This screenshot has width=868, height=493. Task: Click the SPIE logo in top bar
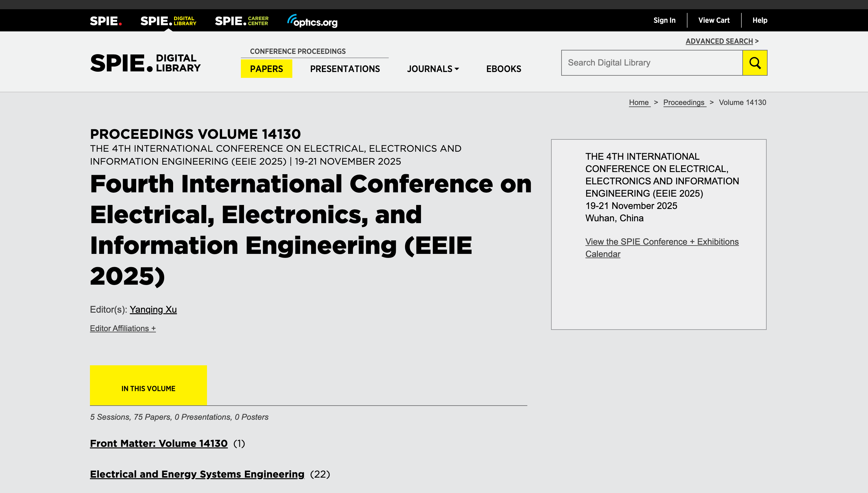[x=106, y=21]
